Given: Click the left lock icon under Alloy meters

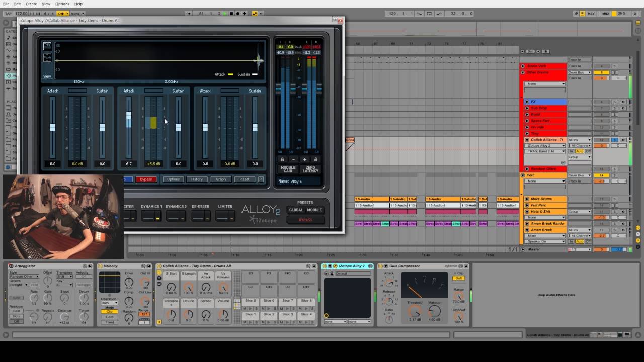Looking at the screenshot, I should tap(282, 159).
